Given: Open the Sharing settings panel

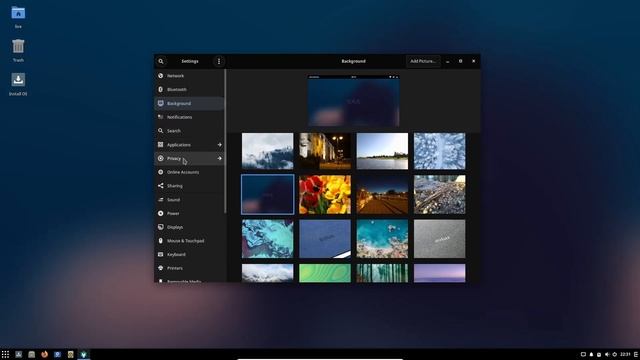Looking at the screenshot, I should point(189,186).
